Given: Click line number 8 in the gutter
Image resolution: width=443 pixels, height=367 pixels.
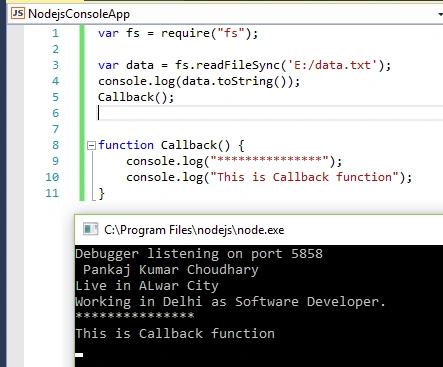Looking at the screenshot, I should [x=56, y=145].
